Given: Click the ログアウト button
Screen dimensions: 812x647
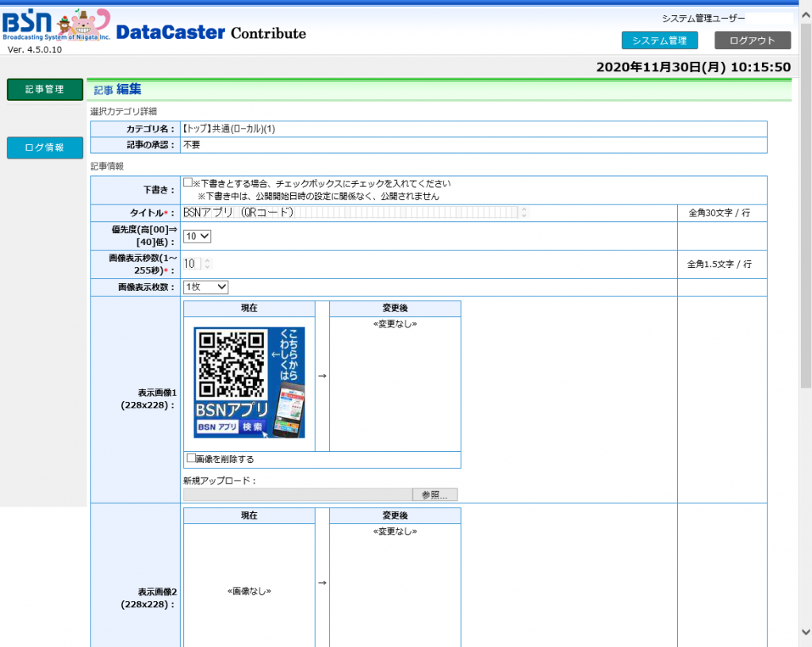Looking at the screenshot, I should click(753, 40).
